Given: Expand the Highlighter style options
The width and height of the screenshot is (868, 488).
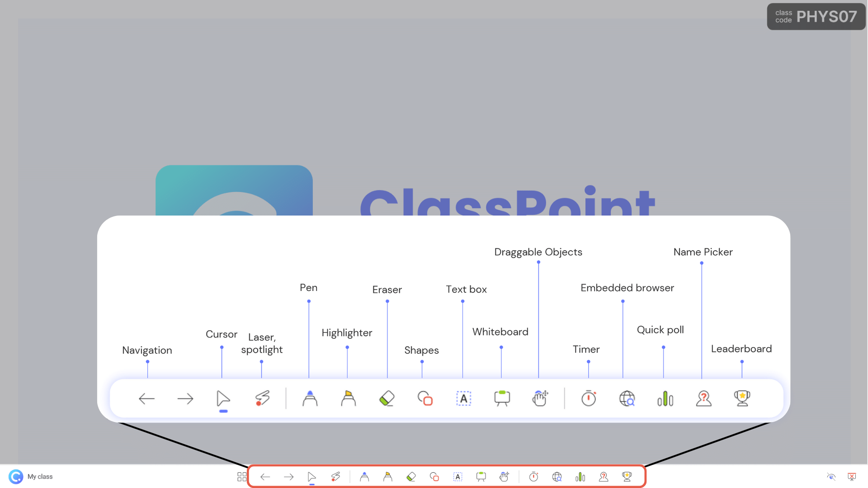Looking at the screenshot, I should pos(387,477).
